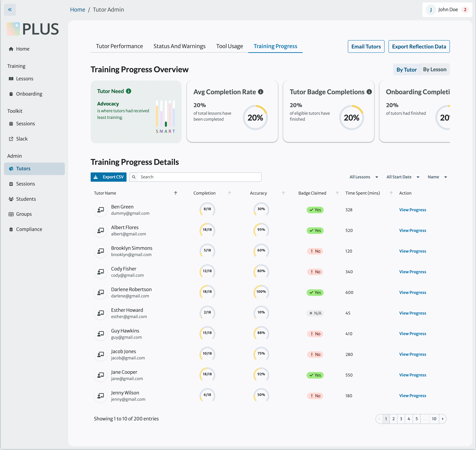Switch view to By Tutor
The height and width of the screenshot is (450, 476).
pos(406,70)
